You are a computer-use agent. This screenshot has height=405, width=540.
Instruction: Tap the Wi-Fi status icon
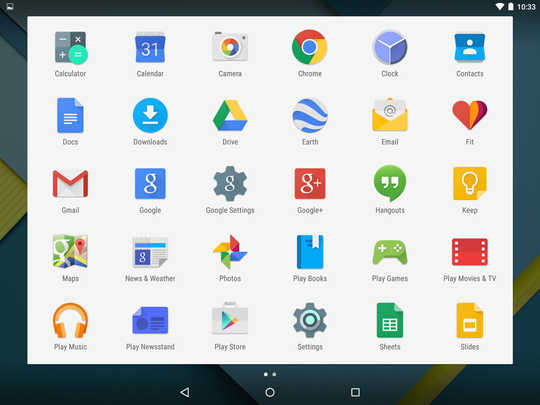coord(500,7)
